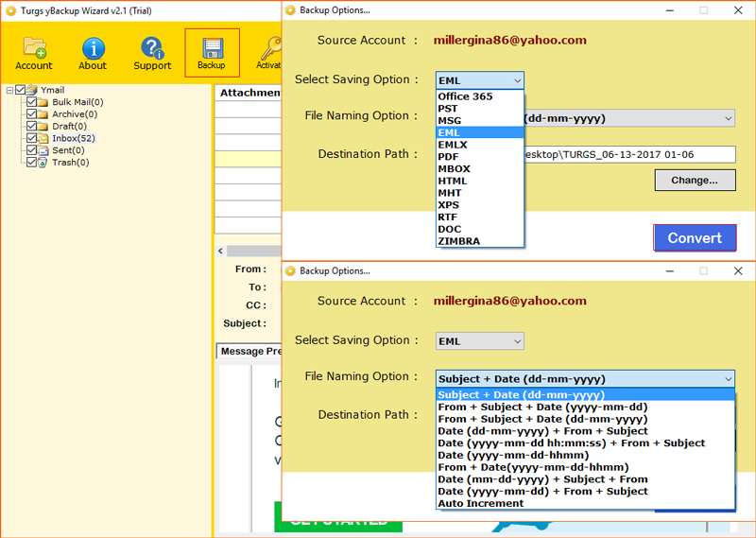Click the Bulk Mail folder icon
Viewport: 756px width, 538px height.
pos(43,102)
